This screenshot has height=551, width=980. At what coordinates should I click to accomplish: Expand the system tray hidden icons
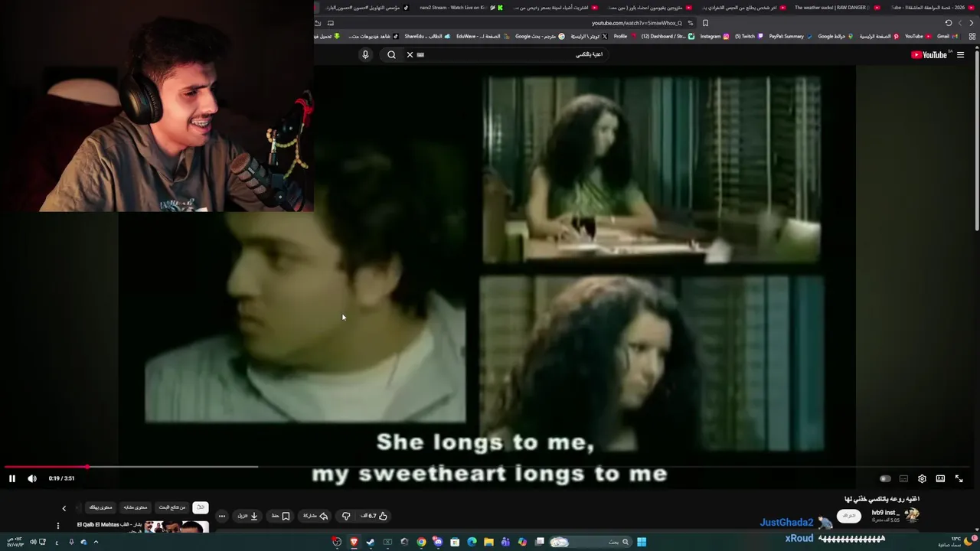(96, 542)
